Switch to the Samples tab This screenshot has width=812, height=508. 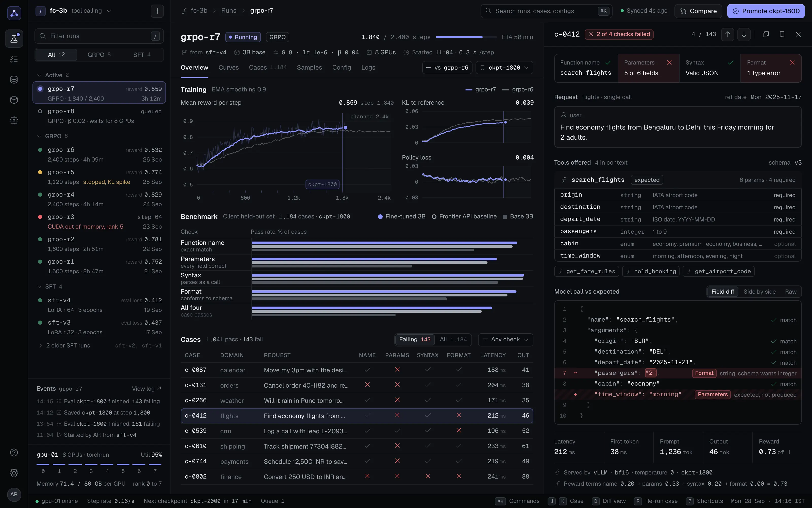309,68
